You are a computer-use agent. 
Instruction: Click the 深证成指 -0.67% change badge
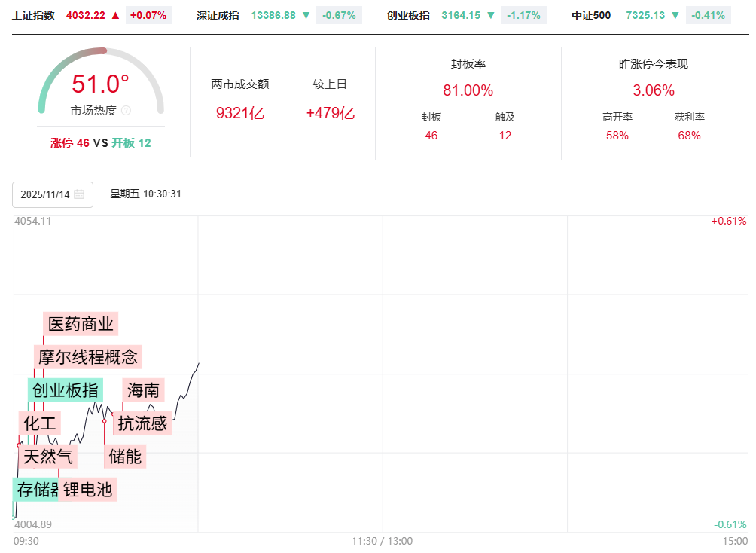pos(336,15)
